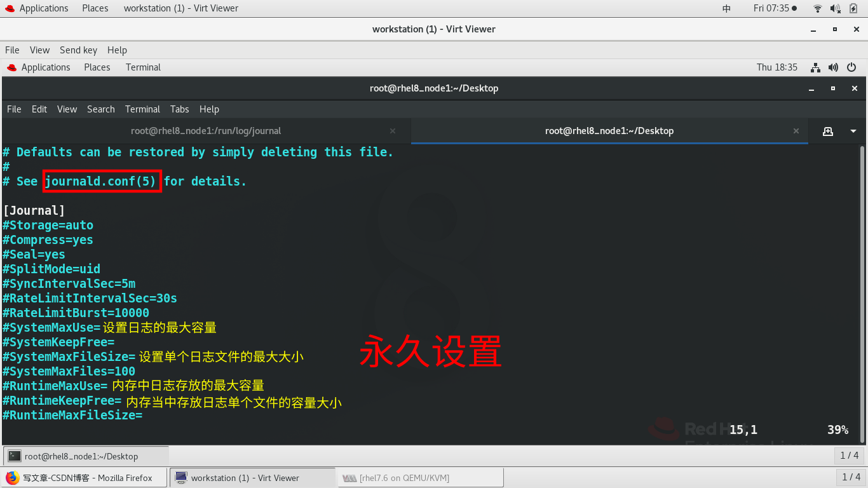Viewport: 868px width, 488px height.
Task: Click 'Defaults can be restored' comment line
Action: (x=198, y=152)
